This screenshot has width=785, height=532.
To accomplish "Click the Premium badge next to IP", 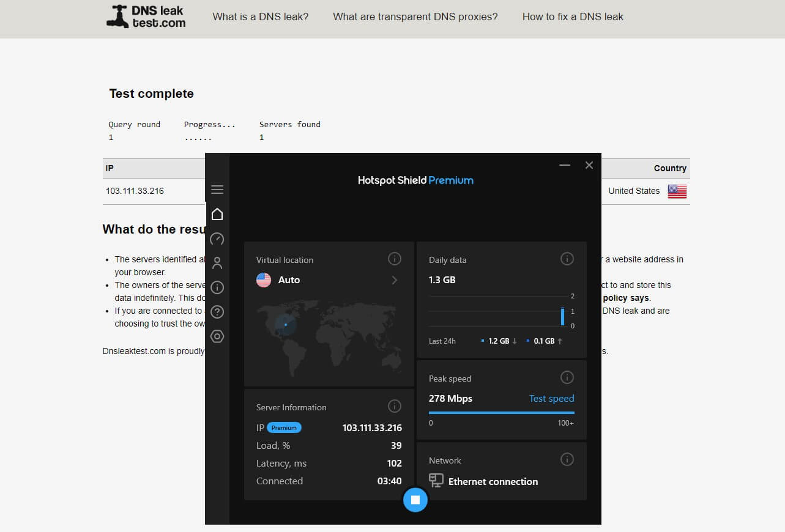I will click(284, 428).
